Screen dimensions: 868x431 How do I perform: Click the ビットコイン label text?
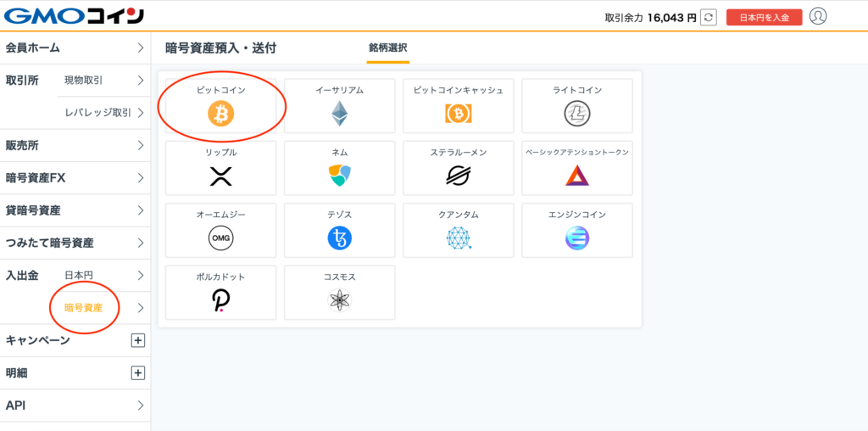coord(221,90)
